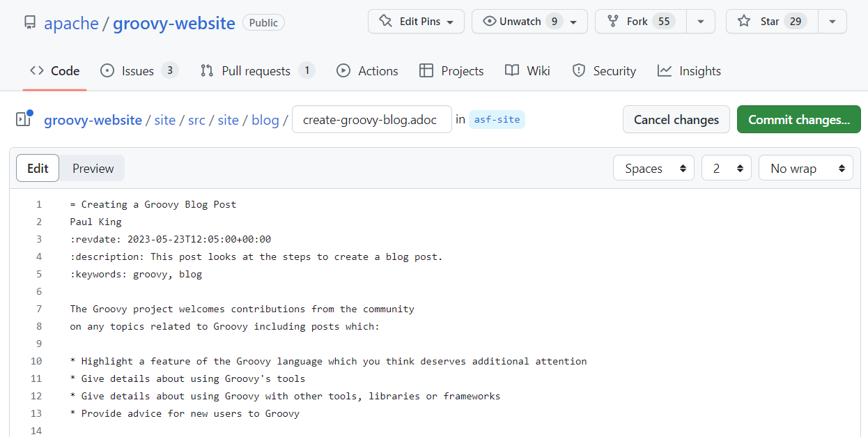This screenshot has height=437, width=868.
Task: Switch to Preview mode
Action: click(x=93, y=168)
